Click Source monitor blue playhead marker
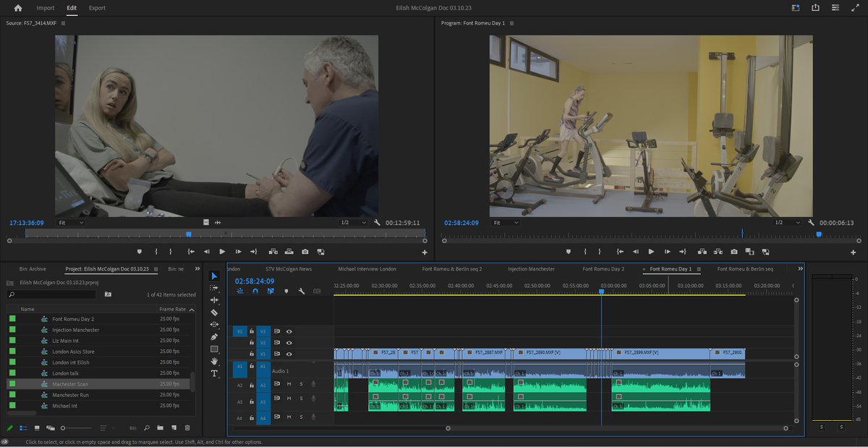This screenshot has width=868, height=447. point(189,234)
